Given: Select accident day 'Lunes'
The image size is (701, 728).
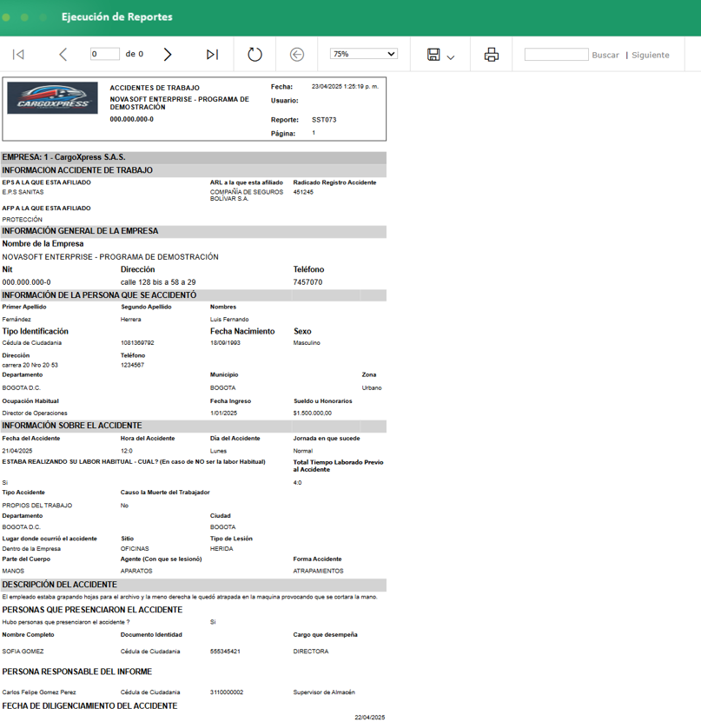Looking at the screenshot, I should pyautogui.click(x=218, y=451).
